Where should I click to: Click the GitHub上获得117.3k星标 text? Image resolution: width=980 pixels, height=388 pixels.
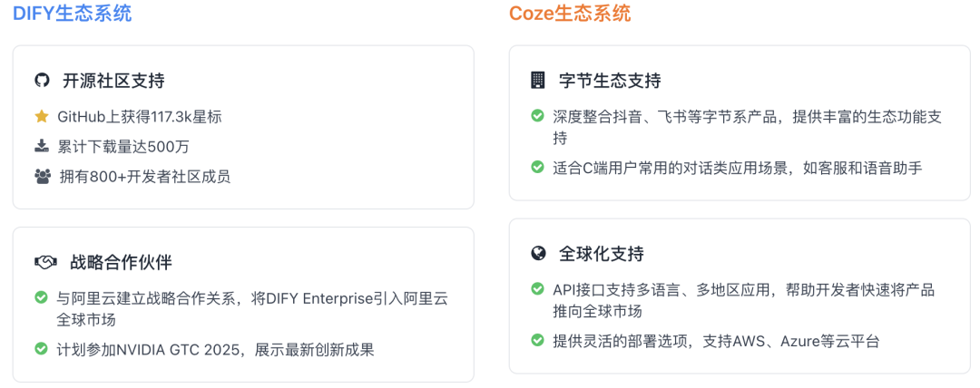(139, 116)
